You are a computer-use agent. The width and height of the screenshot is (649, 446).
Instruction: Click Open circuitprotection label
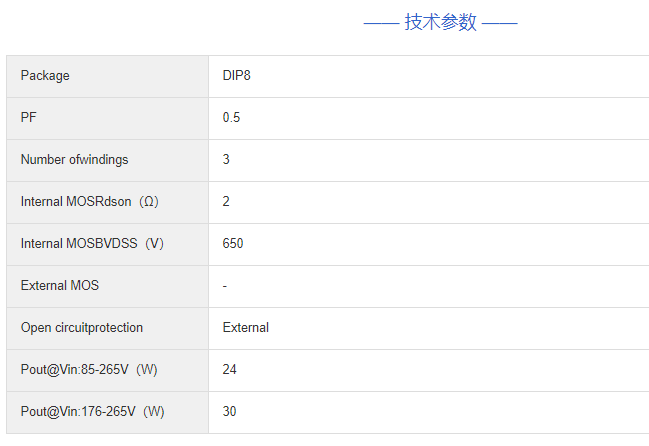tap(81, 328)
